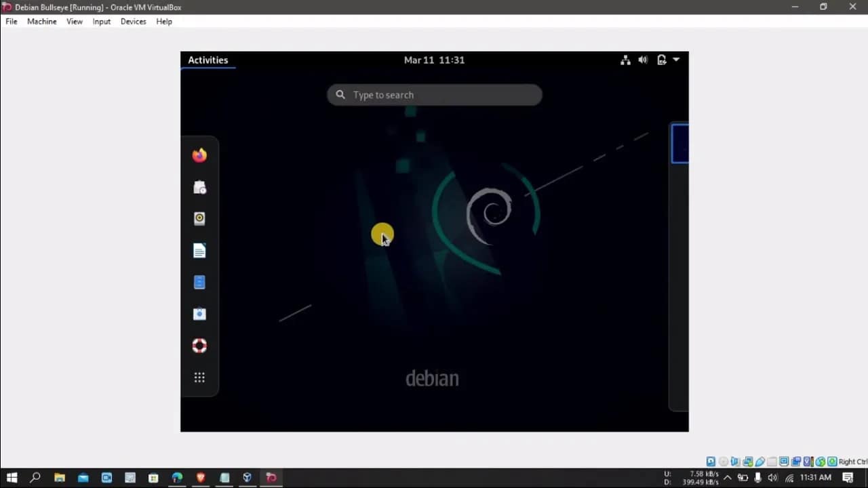This screenshot has height=488, width=868.
Task: Click the shared folders icon in VirtualBox status bar
Action: click(772, 462)
